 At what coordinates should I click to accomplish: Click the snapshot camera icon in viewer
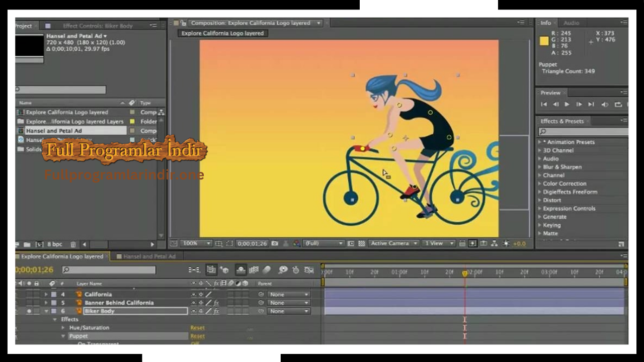pos(274,243)
